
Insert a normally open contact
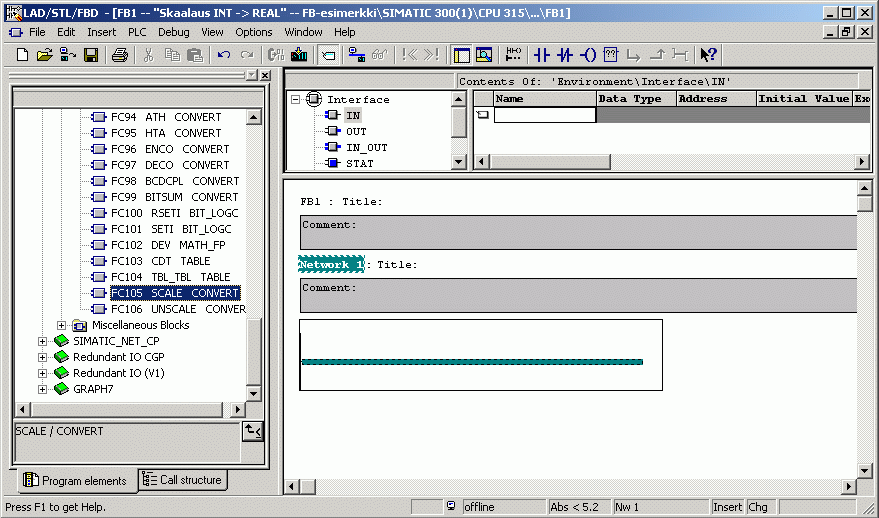click(542, 54)
